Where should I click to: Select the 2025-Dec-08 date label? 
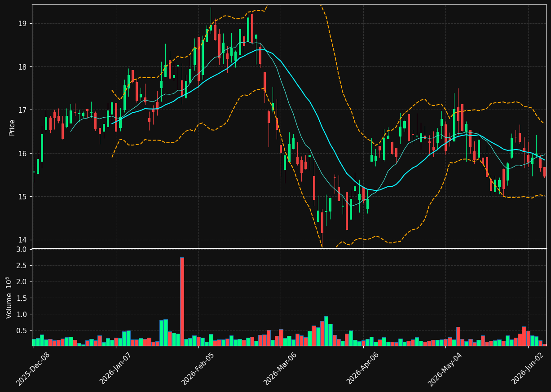coord(33,368)
